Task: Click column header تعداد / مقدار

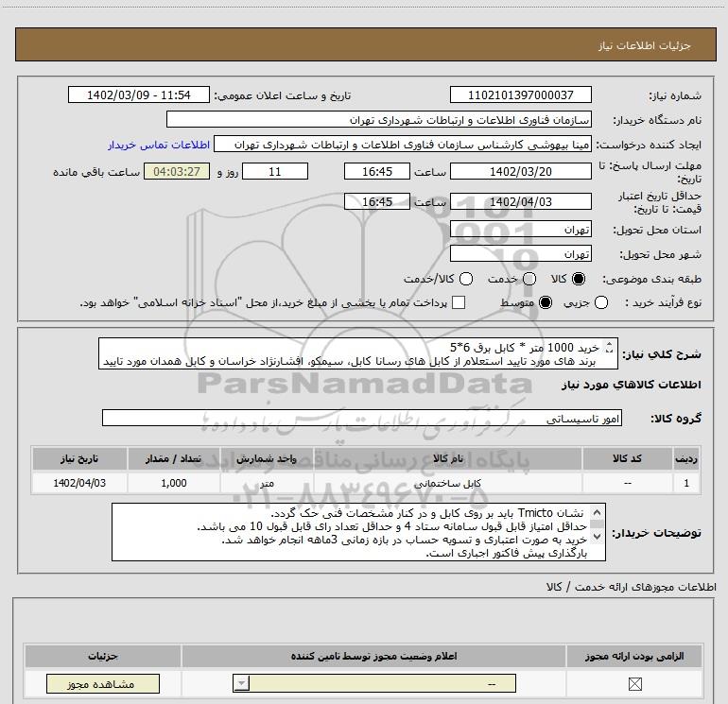Action: [174, 458]
